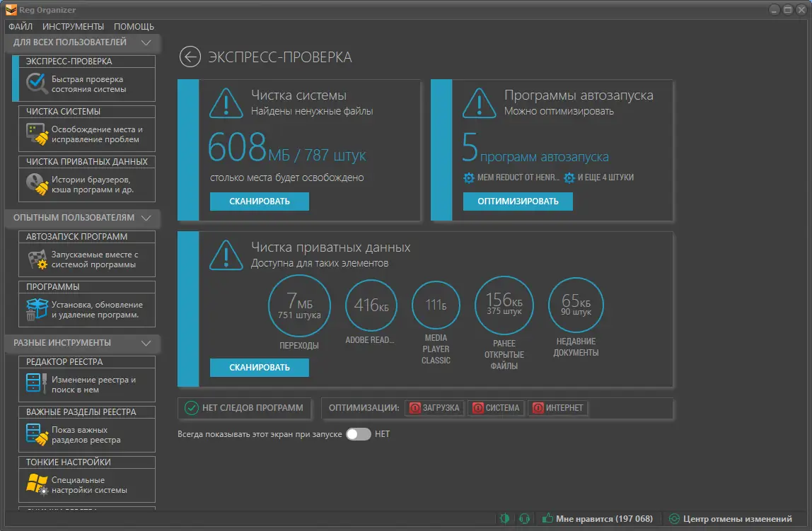Screen dimensions: 812x531
Task: Open Экспресс-проверка via its checkmark magnifier icon
Action: (36, 83)
